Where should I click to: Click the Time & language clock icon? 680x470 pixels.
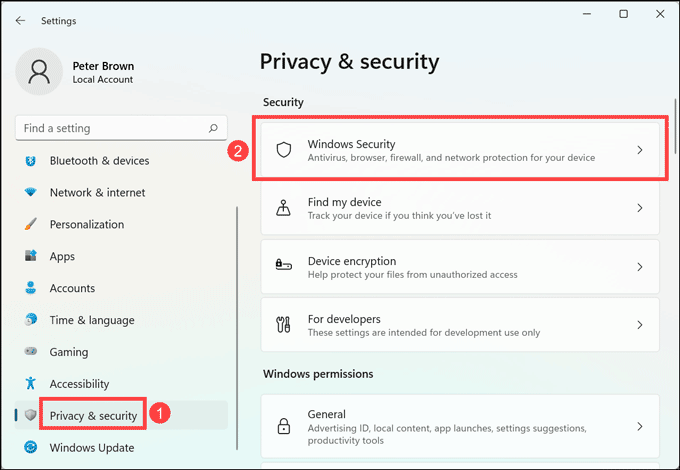coord(31,320)
